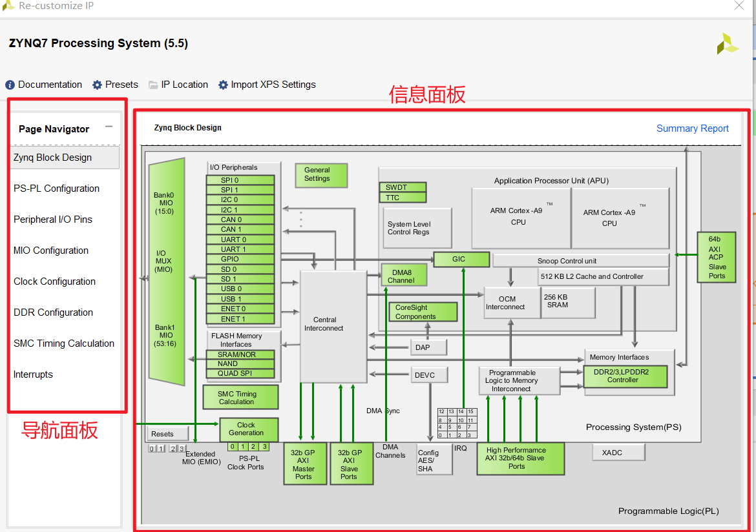Viewport: 756px width, 532px height.
Task: Toggle EMIO checkbox 3
Action: tap(181, 448)
